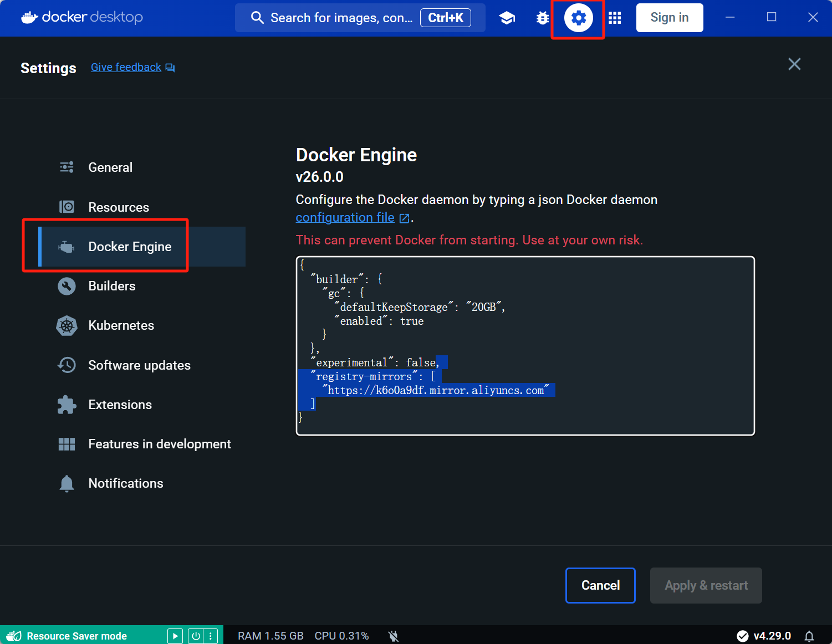This screenshot has height=644, width=832.
Task: Open the Learning center graduation cap icon
Action: click(x=507, y=18)
